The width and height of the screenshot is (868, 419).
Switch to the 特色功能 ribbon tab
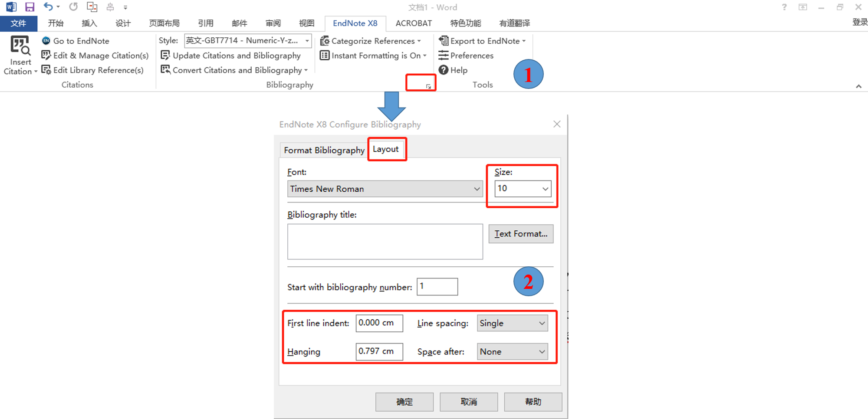466,23
